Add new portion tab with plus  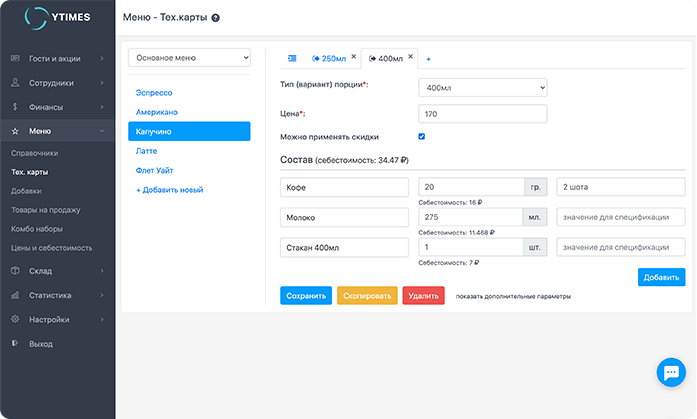click(x=429, y=59)
